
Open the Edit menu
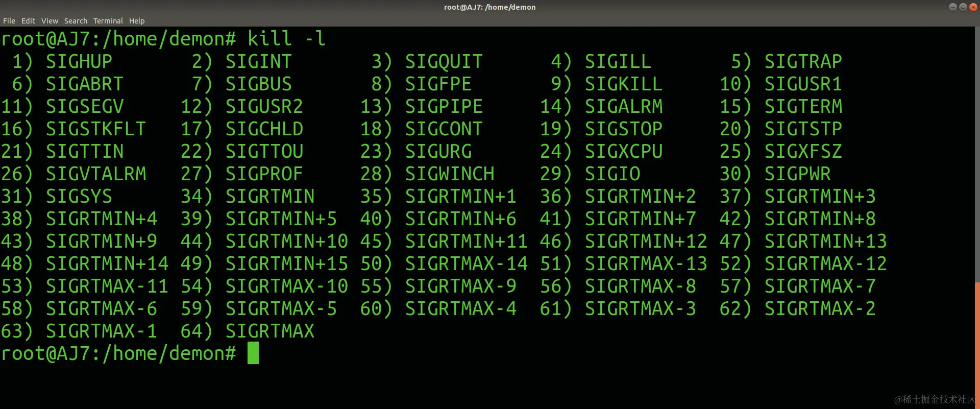pyautogui.click(x=28, y=21)
